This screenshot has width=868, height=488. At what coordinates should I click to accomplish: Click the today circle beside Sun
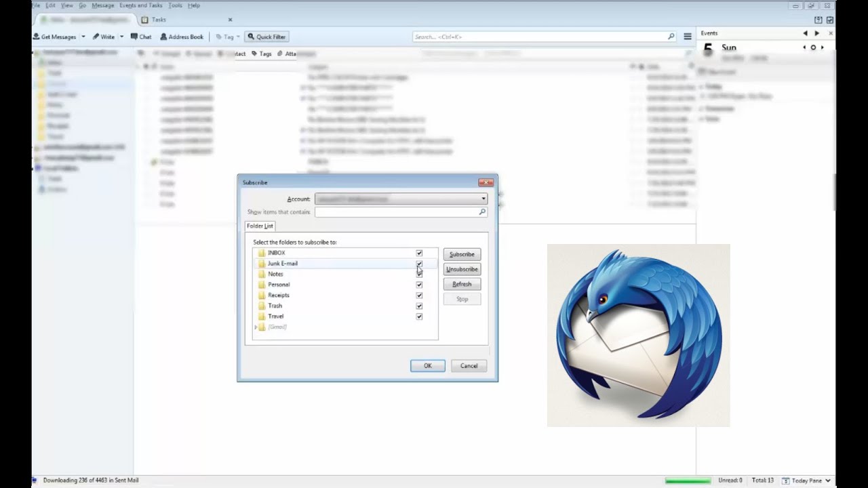(814, 47)
